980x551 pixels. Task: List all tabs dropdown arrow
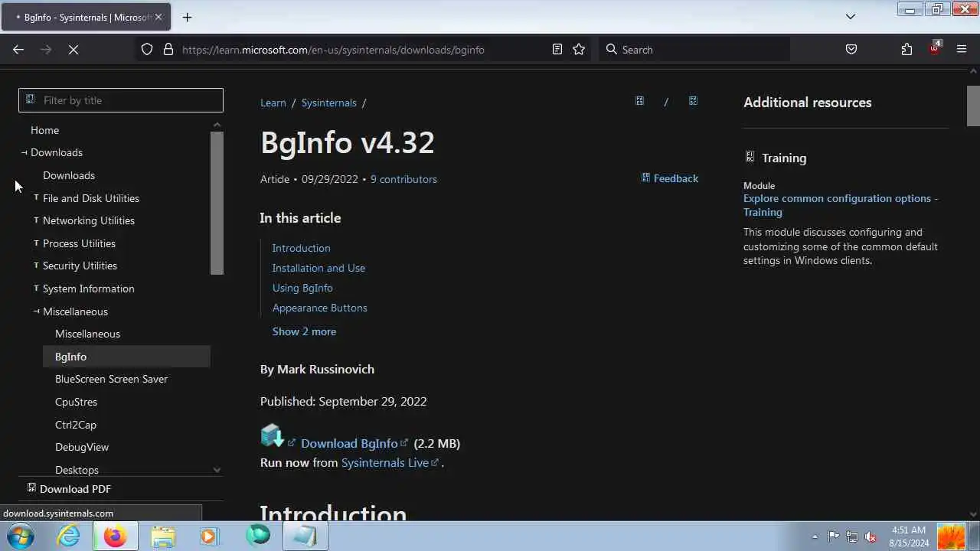click(x=850, y=17)
